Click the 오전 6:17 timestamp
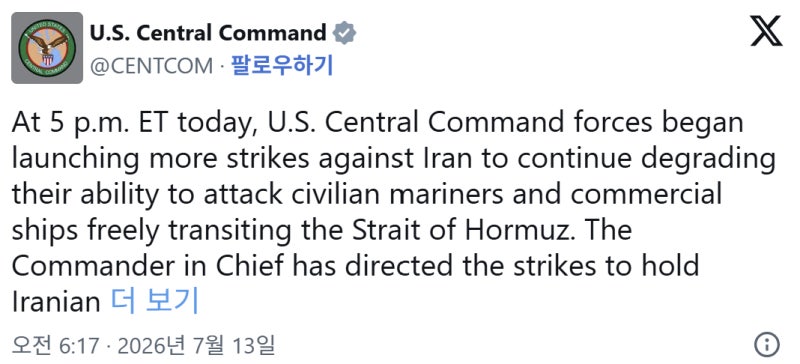The height and width of the screenshot is (364, 800). 56,346
